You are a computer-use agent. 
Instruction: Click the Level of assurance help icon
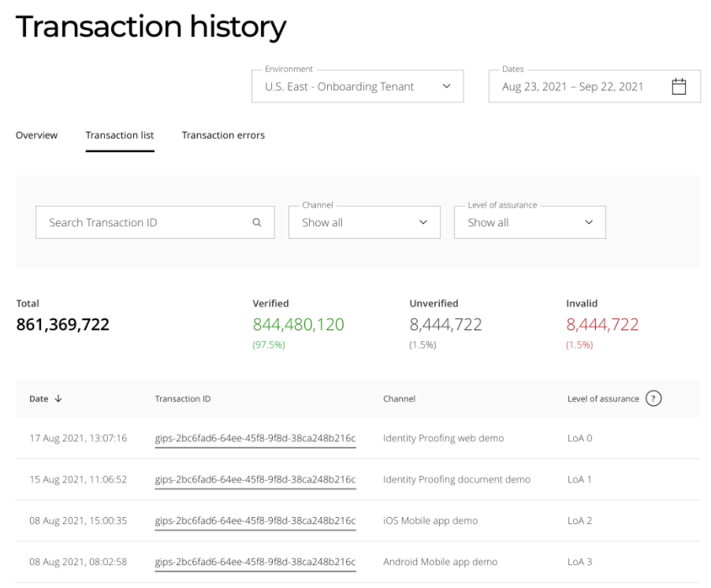(653, 399)
